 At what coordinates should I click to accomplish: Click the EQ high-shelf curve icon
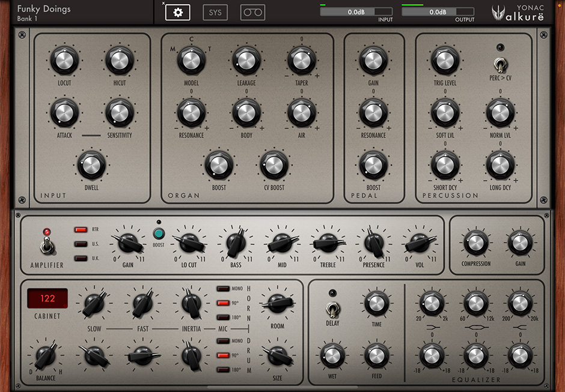519,327
